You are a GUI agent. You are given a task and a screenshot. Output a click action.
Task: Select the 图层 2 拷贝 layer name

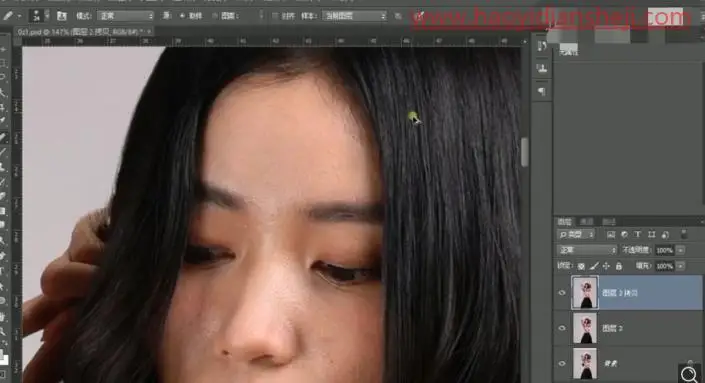click(x=620, y=293)
